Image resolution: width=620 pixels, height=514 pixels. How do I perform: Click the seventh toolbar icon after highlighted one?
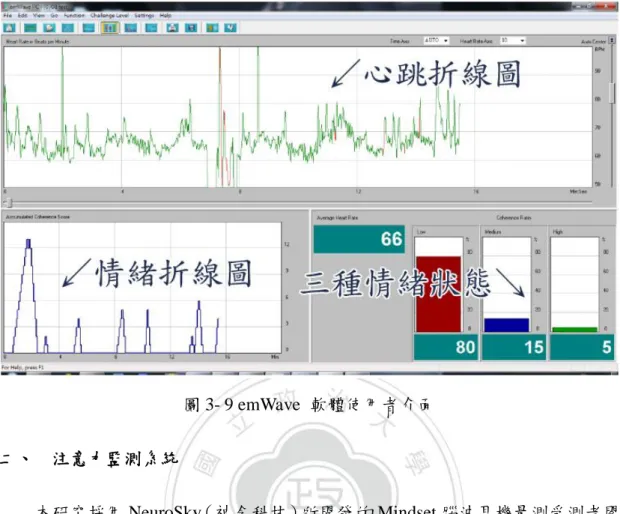130,28
